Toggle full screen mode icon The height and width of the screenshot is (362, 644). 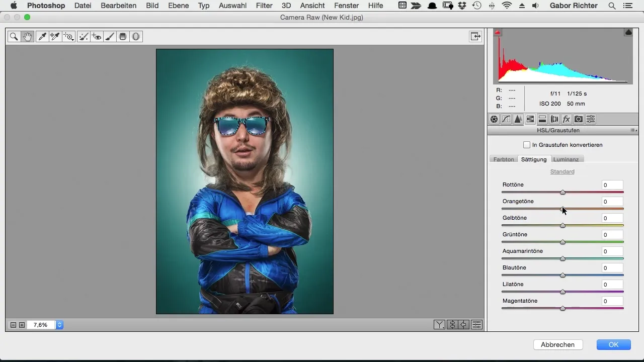click(475, 36)
